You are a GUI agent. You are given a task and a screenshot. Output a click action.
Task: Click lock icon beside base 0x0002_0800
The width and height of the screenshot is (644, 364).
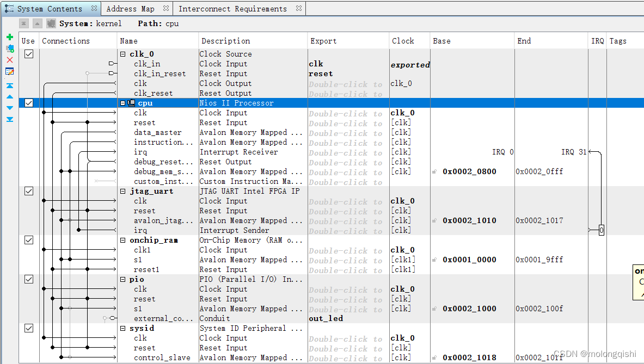[434, 171]
